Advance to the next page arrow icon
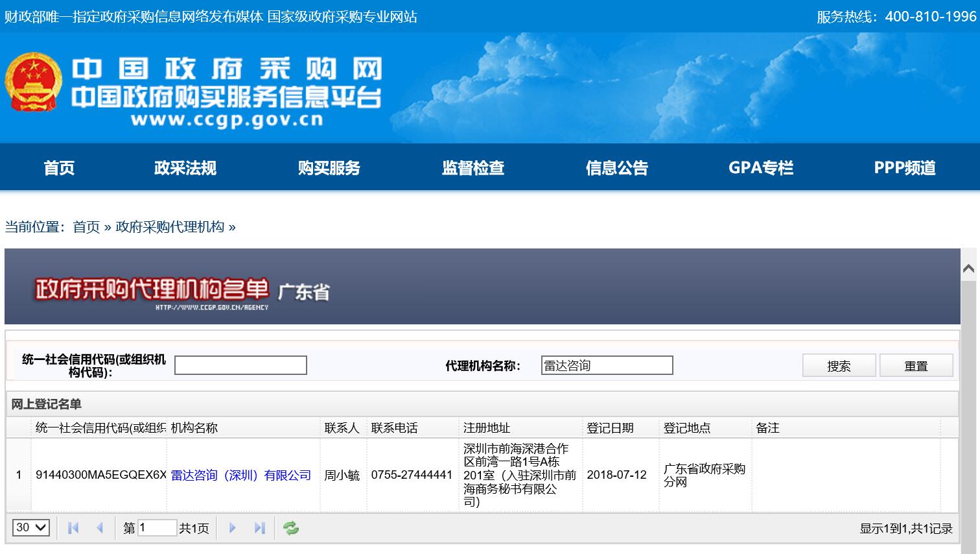The width and height of the screenshot is (980, 554). [x=232, y=528]
